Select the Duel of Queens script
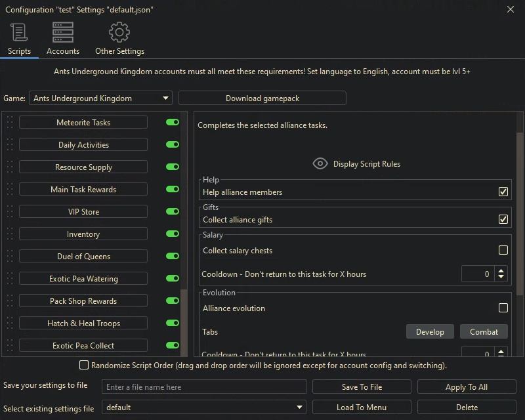 click(x=83, y=256)
